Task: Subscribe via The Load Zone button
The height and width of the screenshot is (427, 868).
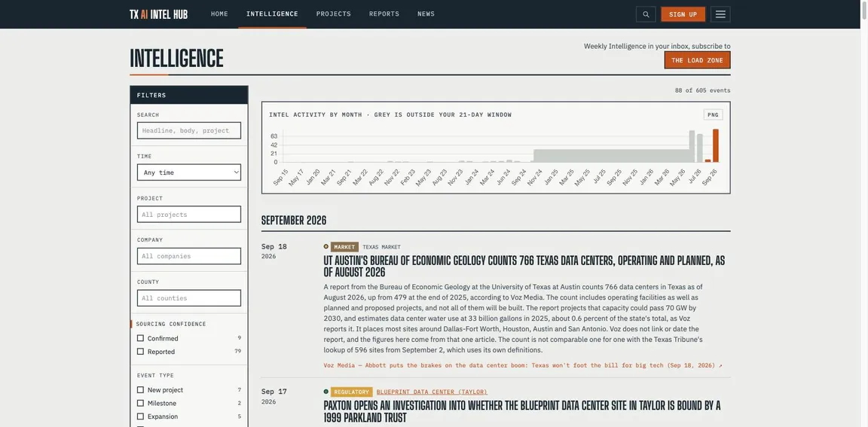Action: click(697, 60)
